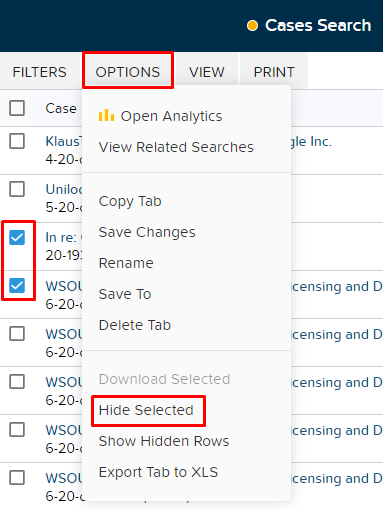Click the orange dot beside Cases Search
The image size is (383, 510).
coord(252,25)
